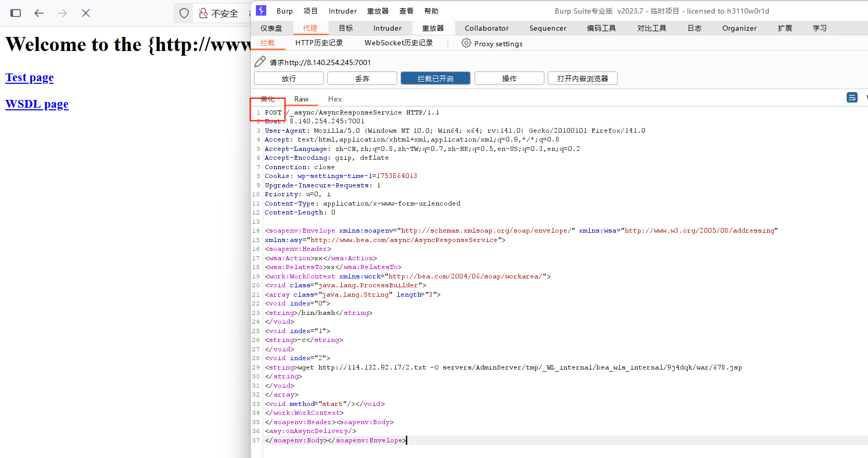The width and height of the screenshot is (868, 458).
Task: Open the WebSocket历史记录 sub-tab
Action: (399, 43)
